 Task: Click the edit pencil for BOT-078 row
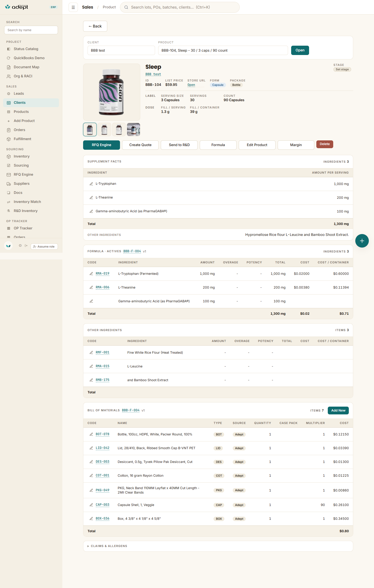[x=91, y=434]
